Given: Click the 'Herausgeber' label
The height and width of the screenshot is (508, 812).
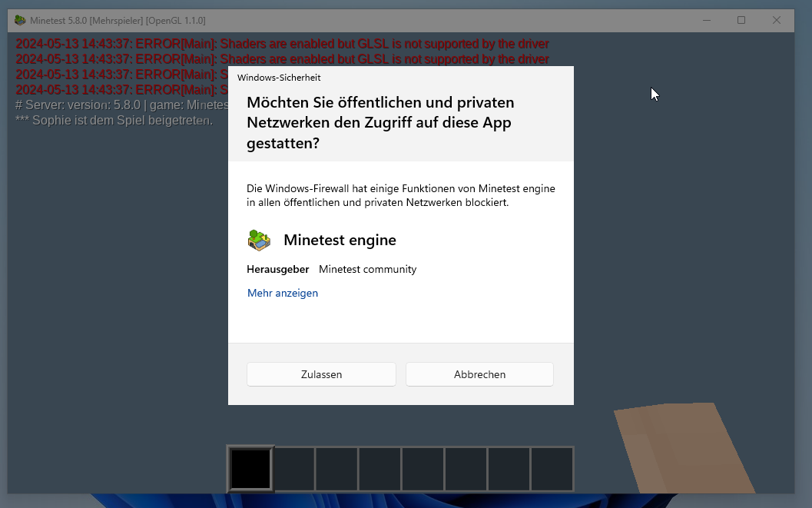Looking at the screenshot, I should tap(277, 269).
